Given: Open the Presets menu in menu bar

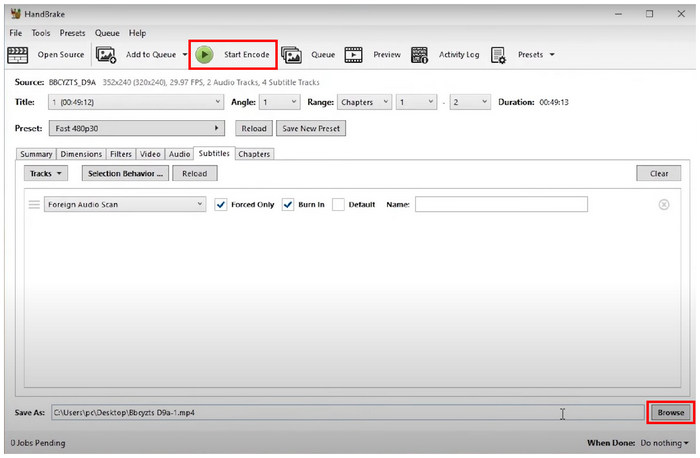Looking at the screenshot, I should coord(72,33).
